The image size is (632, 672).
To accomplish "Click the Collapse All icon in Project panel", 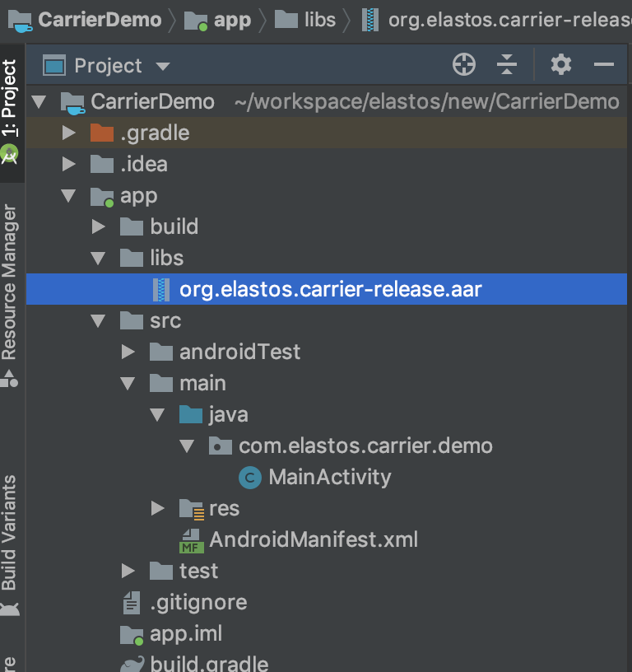I will pos(507,65).
